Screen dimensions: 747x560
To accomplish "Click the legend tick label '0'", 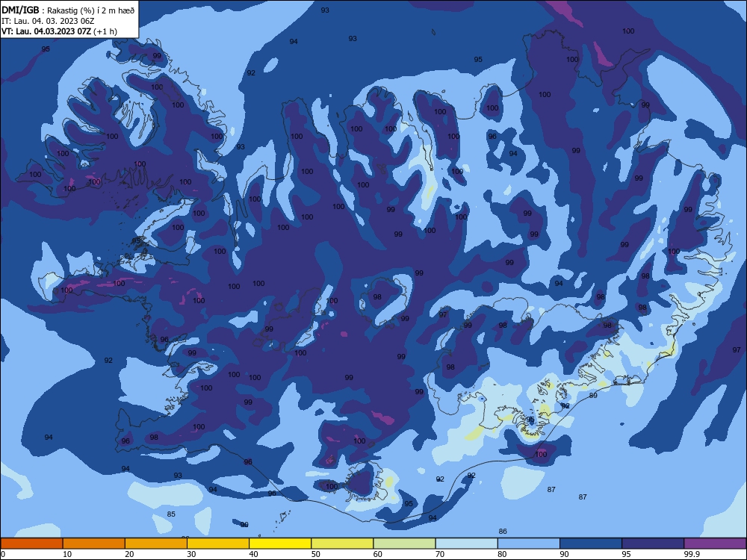I will (x=3, y=554).
